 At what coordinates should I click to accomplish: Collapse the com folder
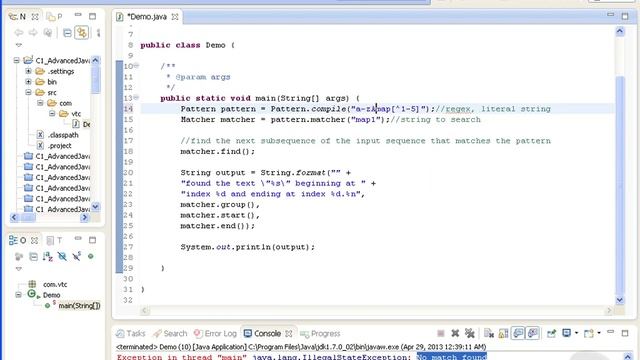click(x=40, y=103)
